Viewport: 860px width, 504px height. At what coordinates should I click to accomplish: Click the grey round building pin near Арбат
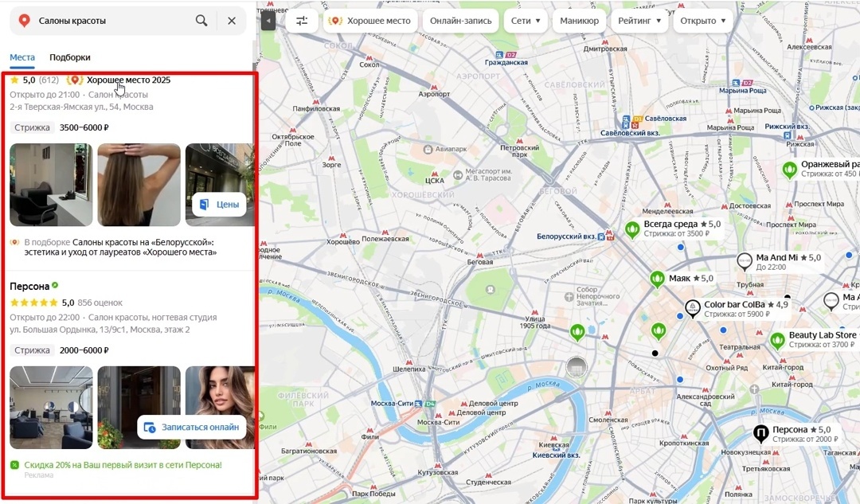tap(577, 367)
